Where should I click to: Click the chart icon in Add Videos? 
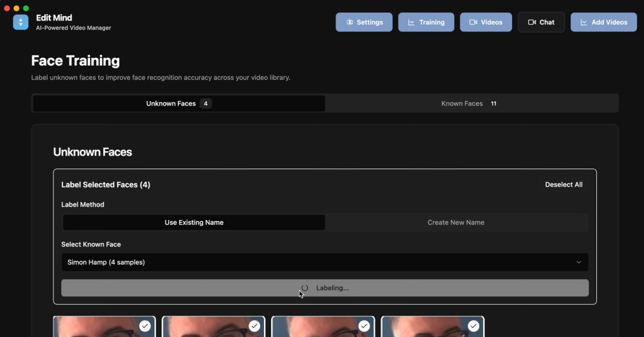point(583,23)
